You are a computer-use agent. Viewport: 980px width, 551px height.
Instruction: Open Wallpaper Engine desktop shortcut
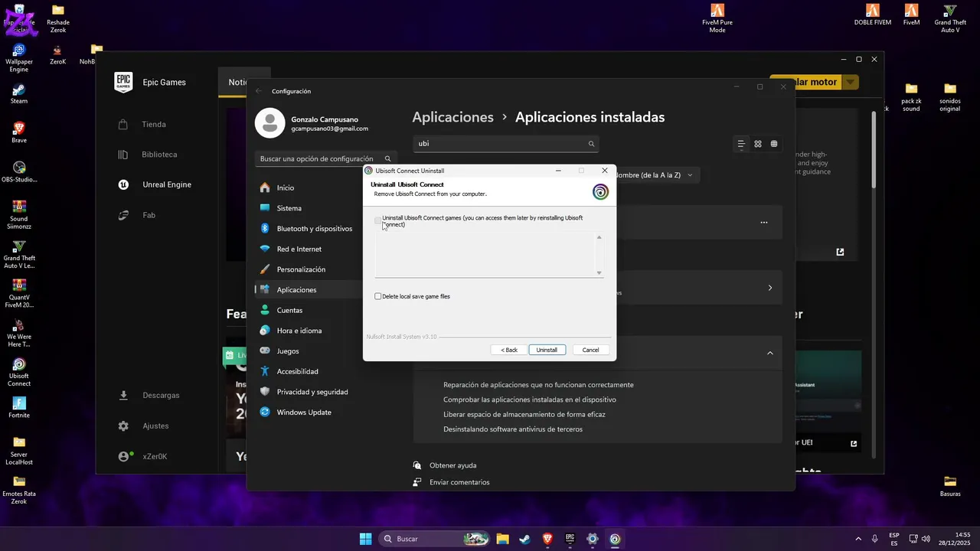pyautogui.click(x=19, y=58)
